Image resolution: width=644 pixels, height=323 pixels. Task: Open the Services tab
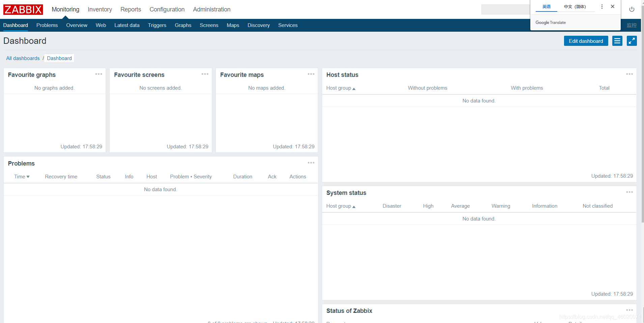pyautogui.click(x=288, y=25)
